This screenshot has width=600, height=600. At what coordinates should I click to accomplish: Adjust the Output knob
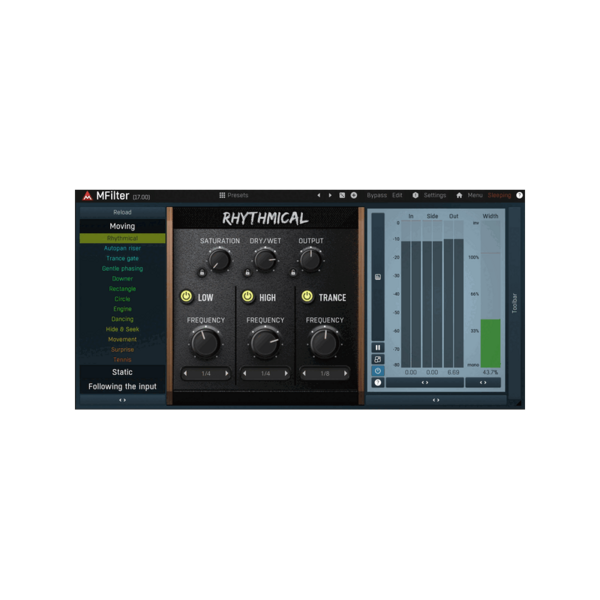(x=310, y=260)
